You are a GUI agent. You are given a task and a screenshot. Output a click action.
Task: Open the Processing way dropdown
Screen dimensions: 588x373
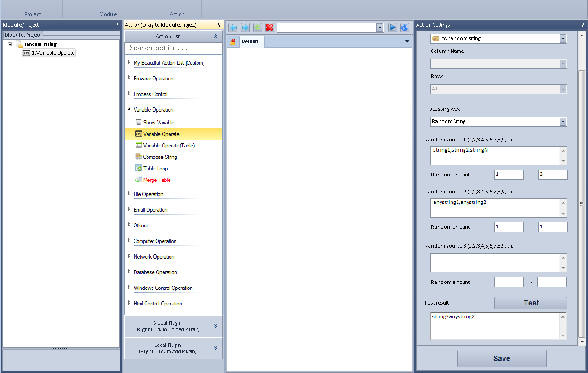563,122
